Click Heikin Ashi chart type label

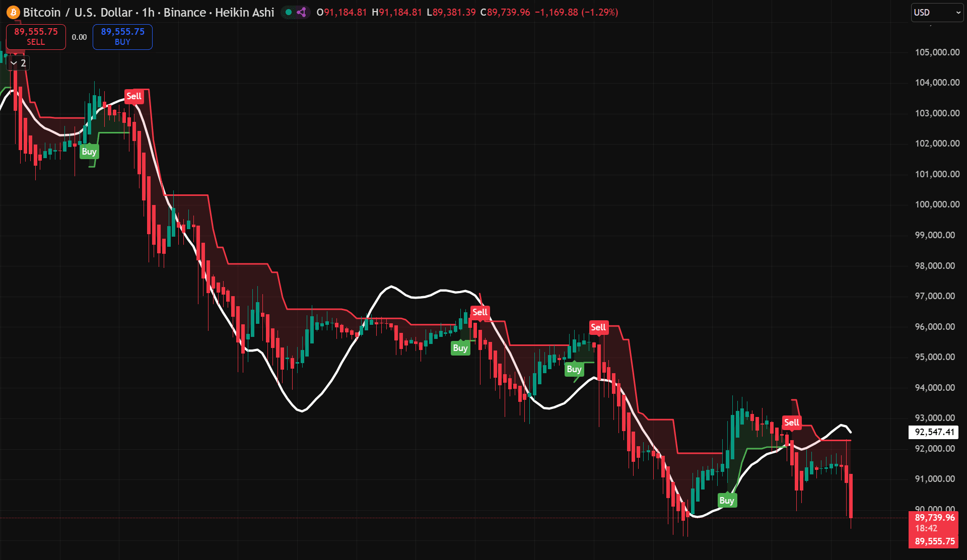click(244, 13)
